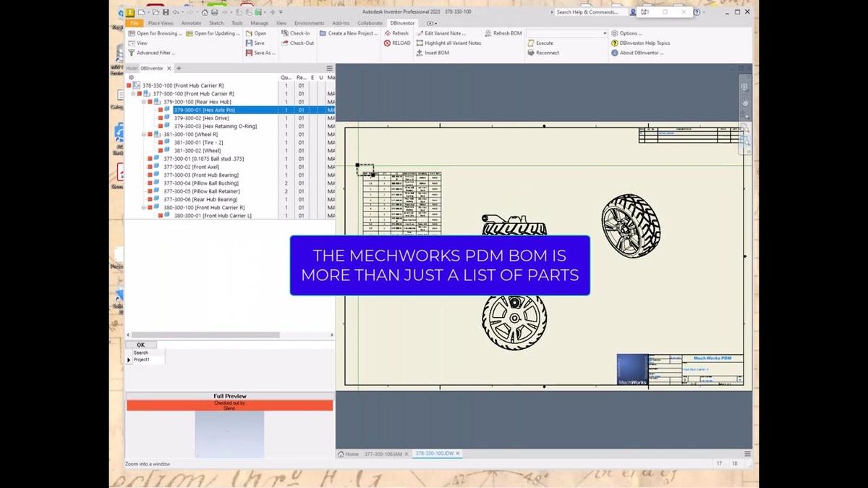Viewport: 868px width, 488px height.
Task: Click the Create a New Project icon
Action: point(323,33)
